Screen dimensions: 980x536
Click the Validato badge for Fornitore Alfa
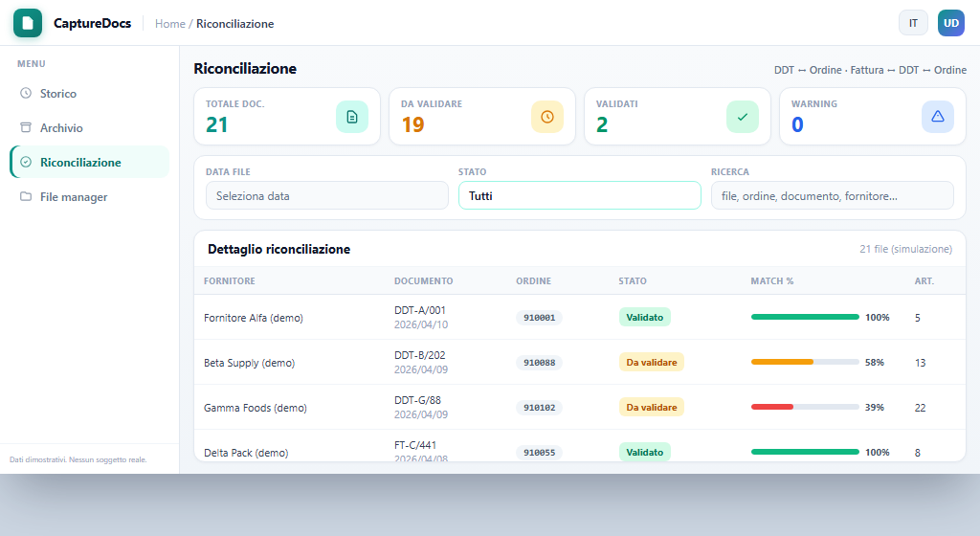(644, 318)
